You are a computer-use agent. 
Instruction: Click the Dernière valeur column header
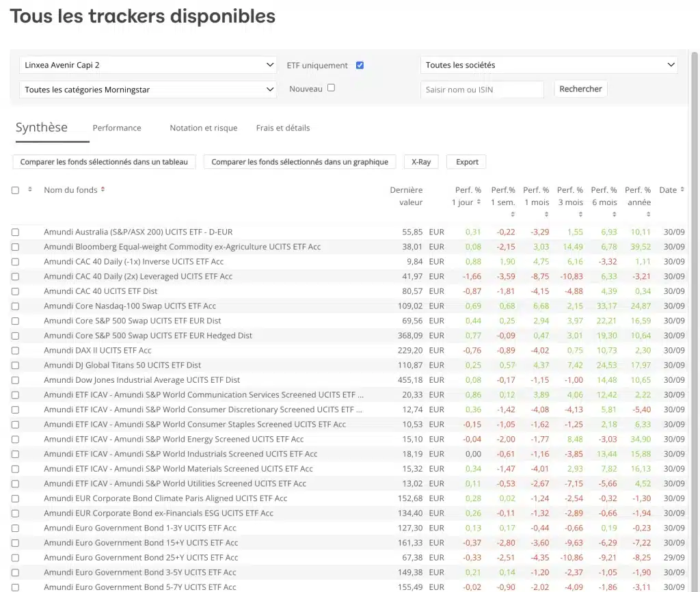(x=406, y=196)
